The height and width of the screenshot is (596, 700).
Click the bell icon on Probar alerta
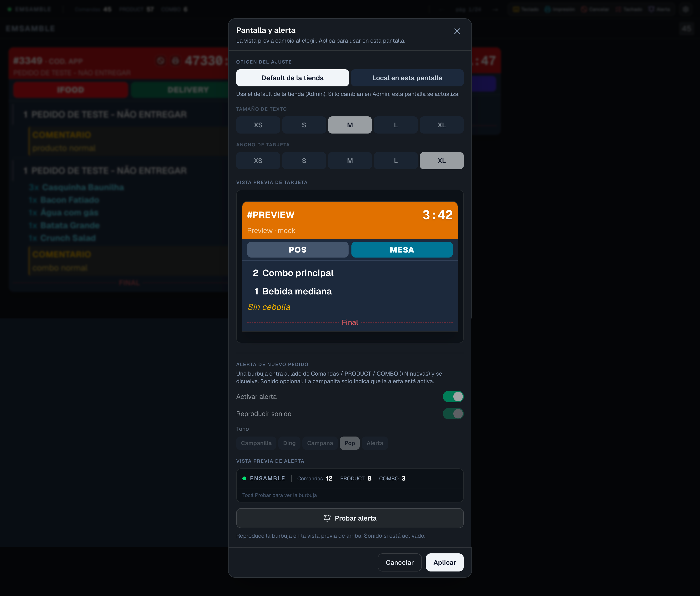[327, 518]
